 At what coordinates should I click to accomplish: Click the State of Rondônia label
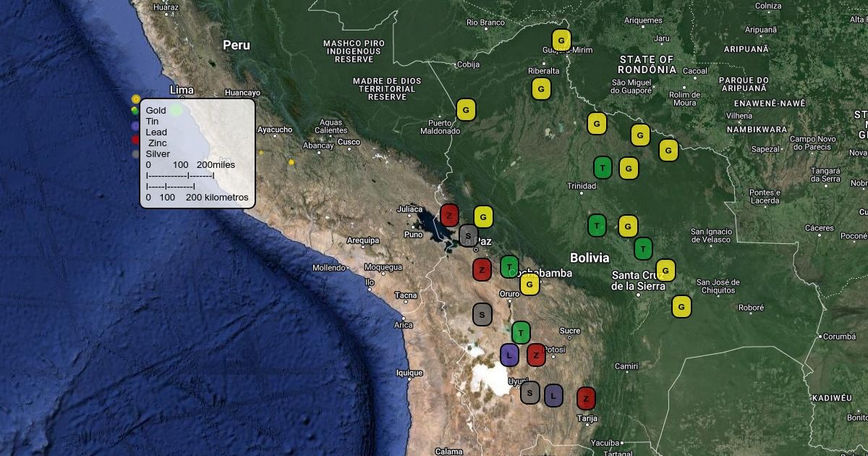coord(648,64)
